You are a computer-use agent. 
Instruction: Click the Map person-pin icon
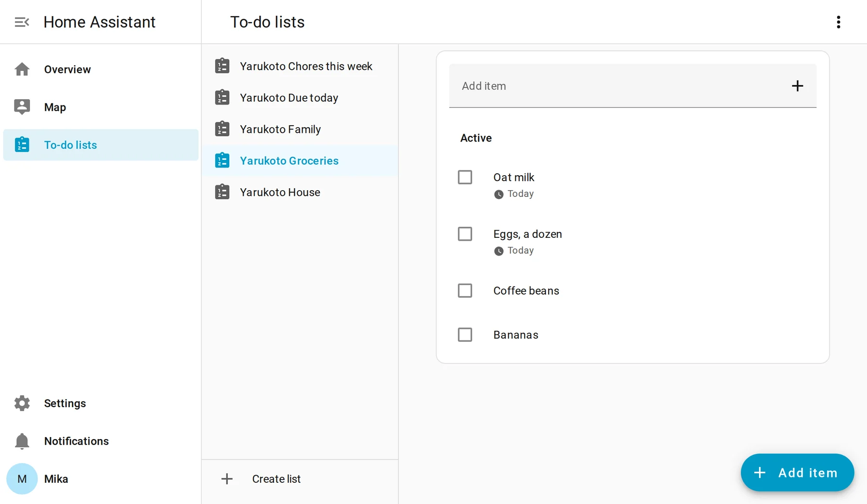[x=22, y=107]
